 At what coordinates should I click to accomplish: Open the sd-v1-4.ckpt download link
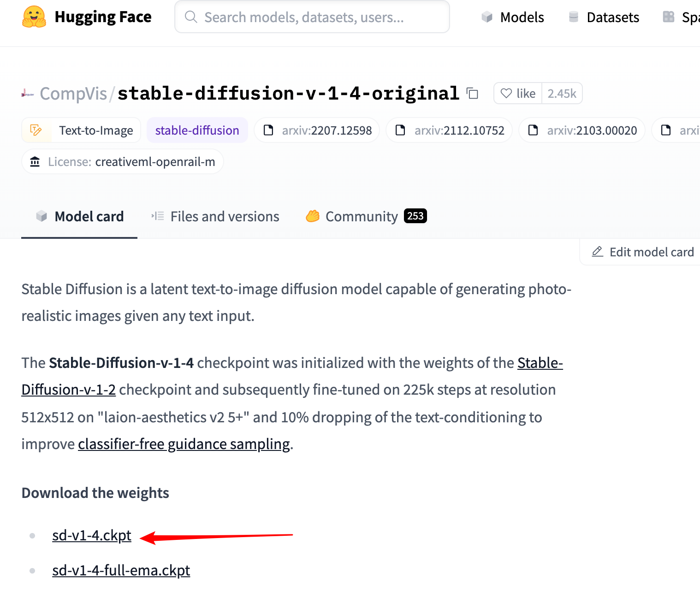(x=92, y=535)
